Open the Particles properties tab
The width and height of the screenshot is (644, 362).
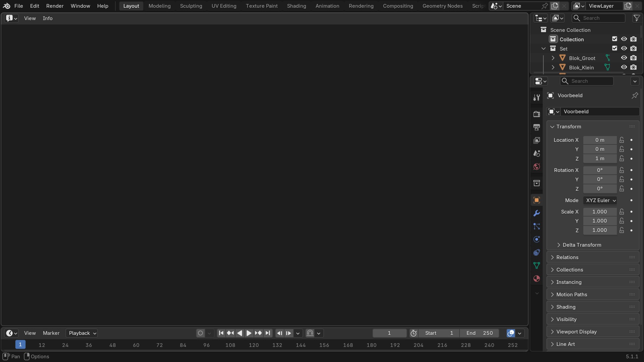coord(537,226)
